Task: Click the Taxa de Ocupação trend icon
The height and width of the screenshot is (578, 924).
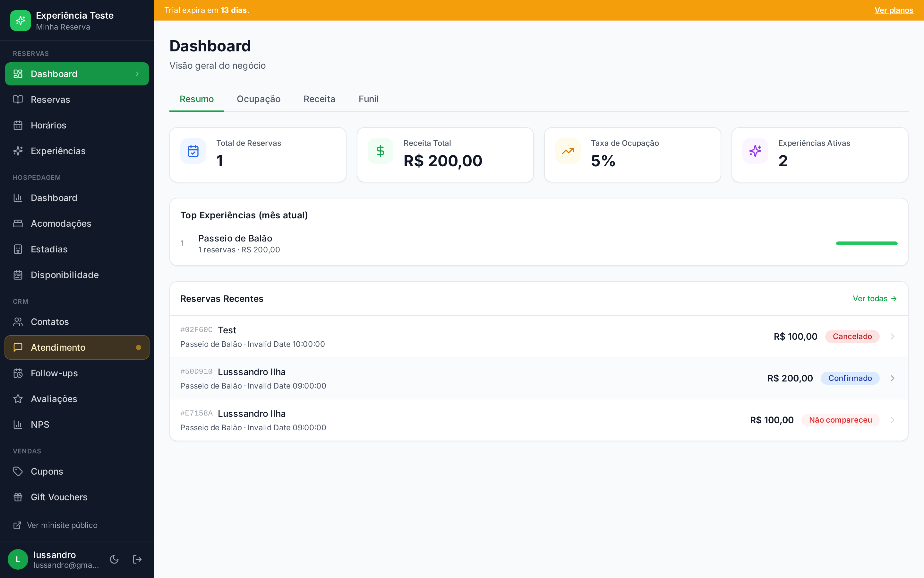Action: coord(568,151)
